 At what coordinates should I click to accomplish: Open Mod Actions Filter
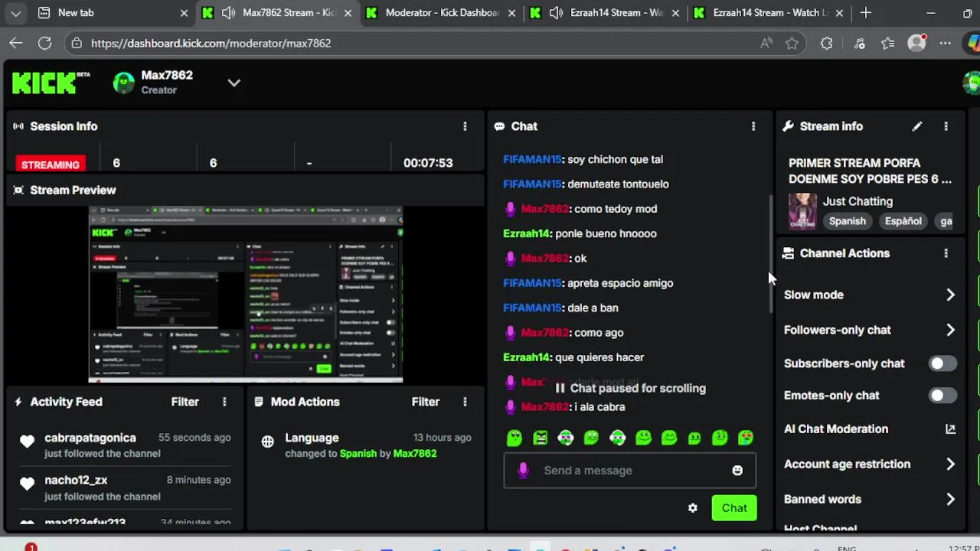click(x=426, y=402)
